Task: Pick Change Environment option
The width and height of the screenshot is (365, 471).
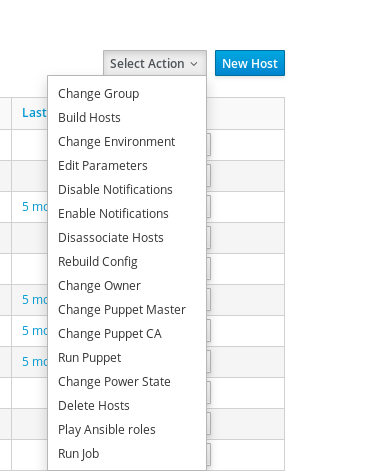Action: click(x=127, y=142)
